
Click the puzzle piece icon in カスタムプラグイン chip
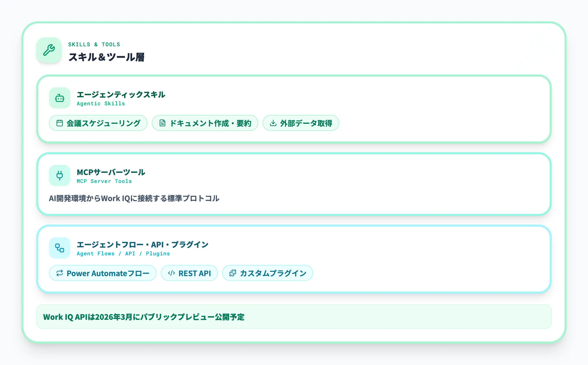click(233, 273)
